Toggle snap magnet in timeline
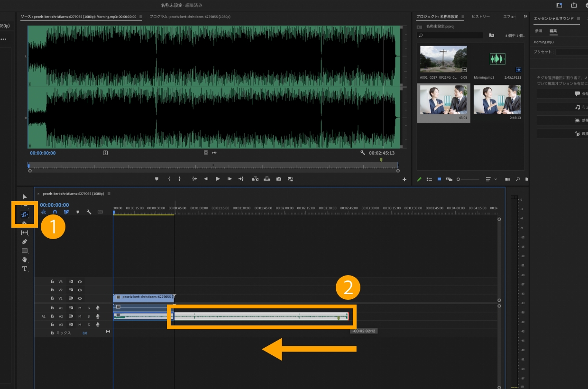 (55, 212)
